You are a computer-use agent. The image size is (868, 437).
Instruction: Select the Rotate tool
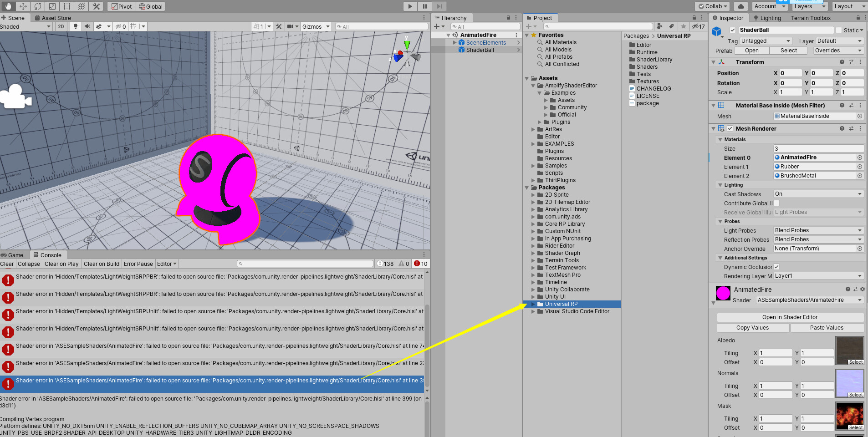pos(38,6)
